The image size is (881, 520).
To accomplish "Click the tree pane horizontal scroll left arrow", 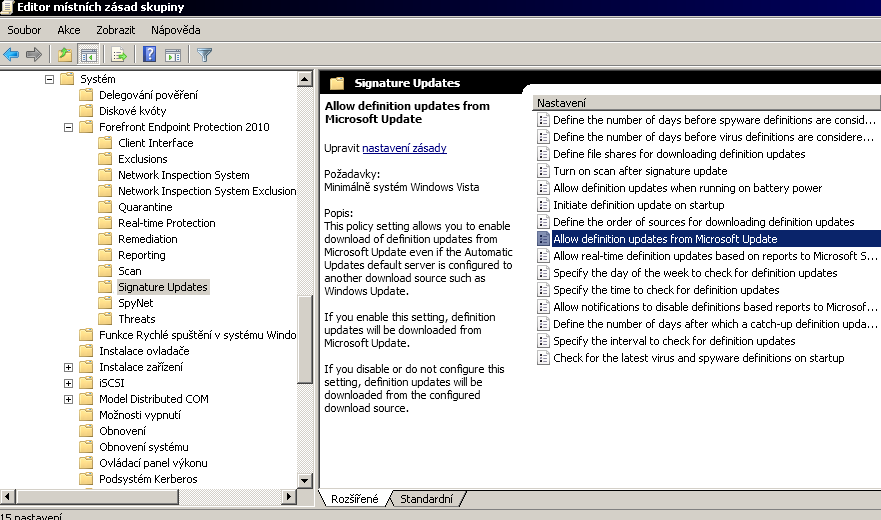I will pos(7,496).
